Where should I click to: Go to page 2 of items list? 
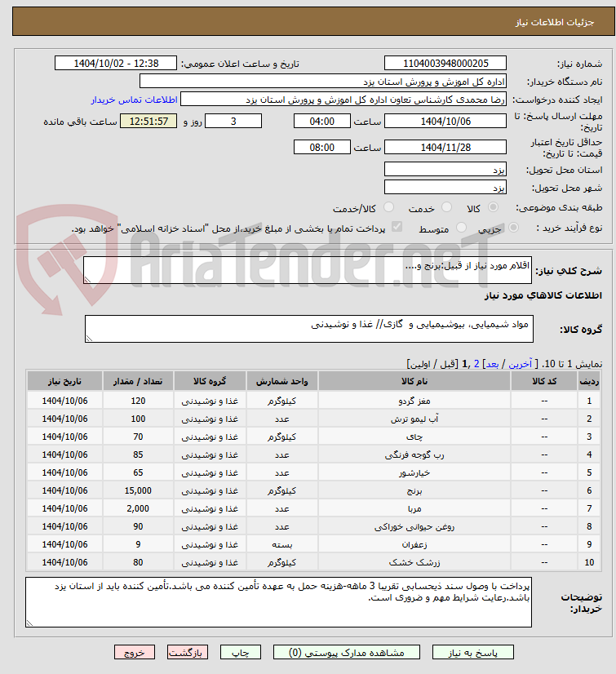tap(476, 364)
